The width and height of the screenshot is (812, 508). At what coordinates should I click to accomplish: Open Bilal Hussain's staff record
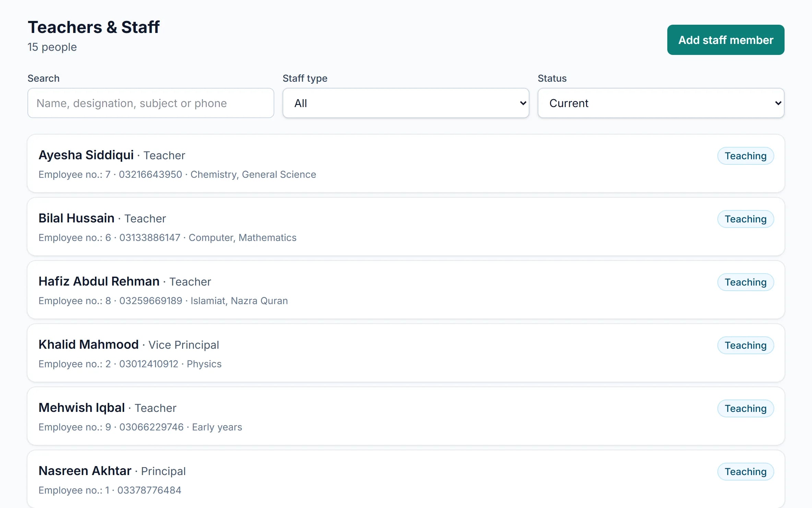[406, 227]
